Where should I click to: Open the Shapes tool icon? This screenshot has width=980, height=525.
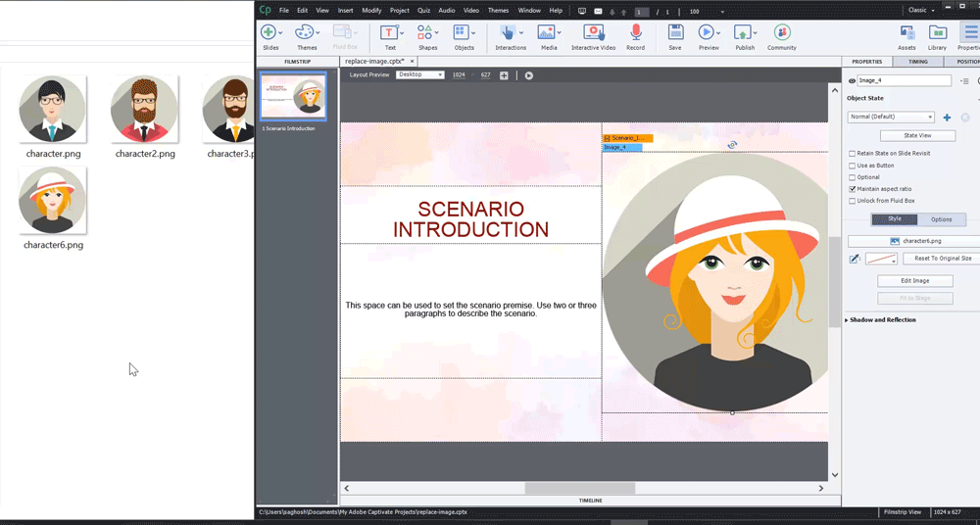(424, 32)
